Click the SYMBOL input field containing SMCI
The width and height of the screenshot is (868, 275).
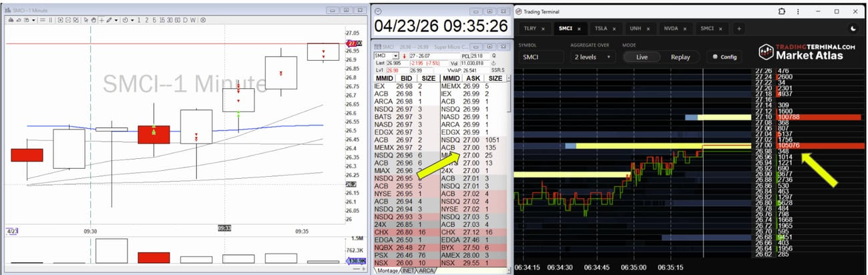pyautogui.click(x=539, y=57)
